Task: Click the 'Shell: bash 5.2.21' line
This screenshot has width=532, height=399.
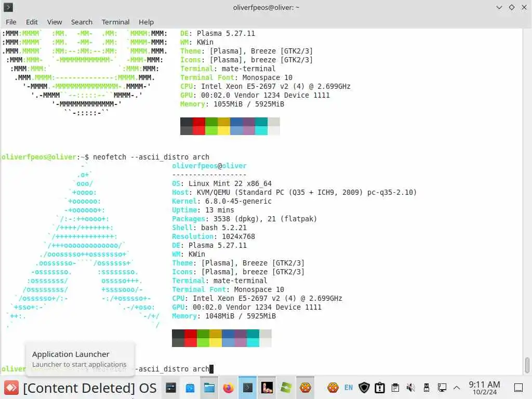Action: coord(209,228)
